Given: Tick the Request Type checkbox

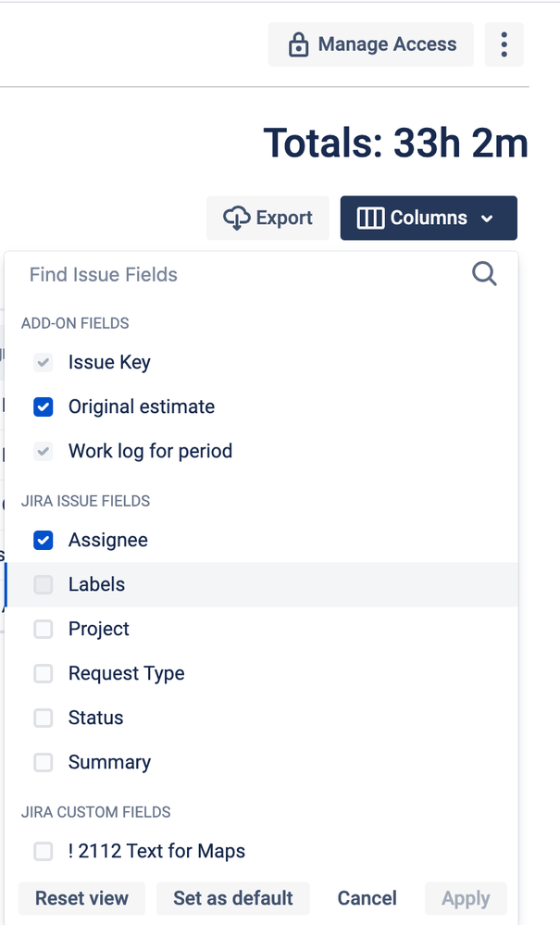Looking at the screenshot, I should coord(44,673).
